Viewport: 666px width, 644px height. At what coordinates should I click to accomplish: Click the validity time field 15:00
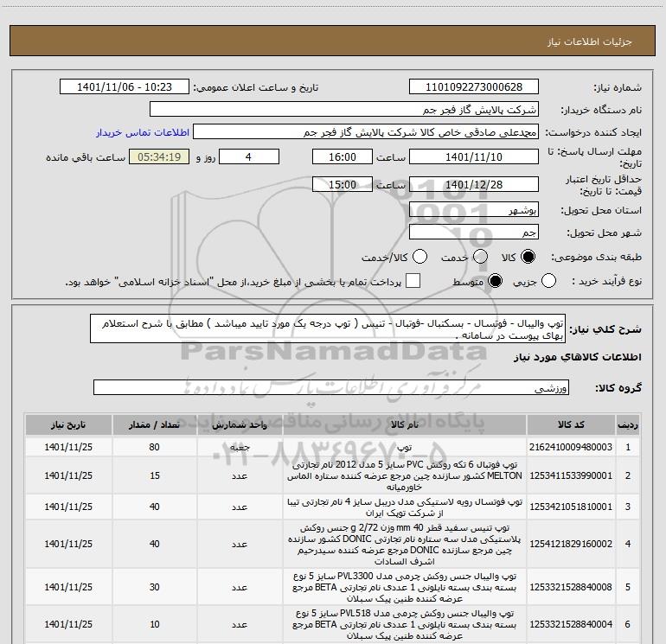coord(343,184)
